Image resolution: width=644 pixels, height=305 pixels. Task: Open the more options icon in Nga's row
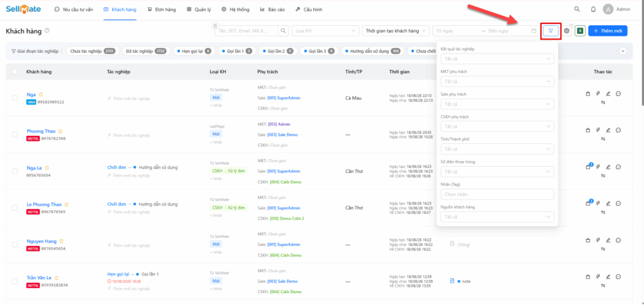[618, 94]
